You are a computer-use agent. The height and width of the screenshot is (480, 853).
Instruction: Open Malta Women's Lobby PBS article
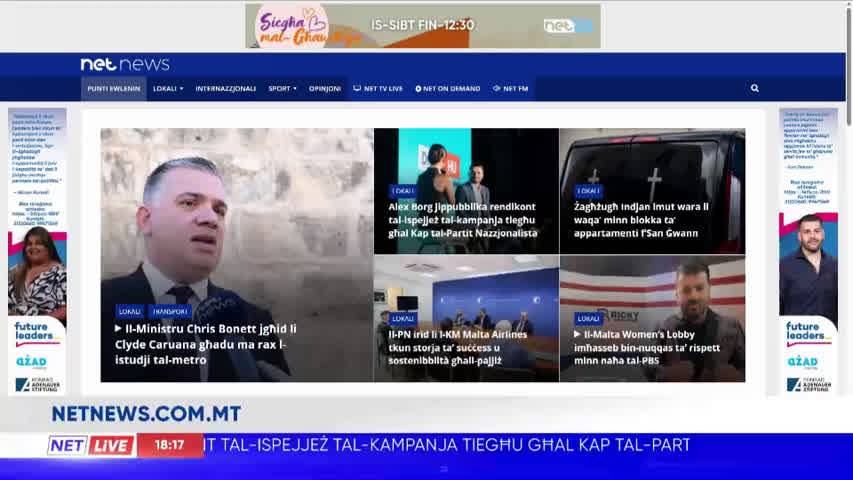click(x=647, y=347)
